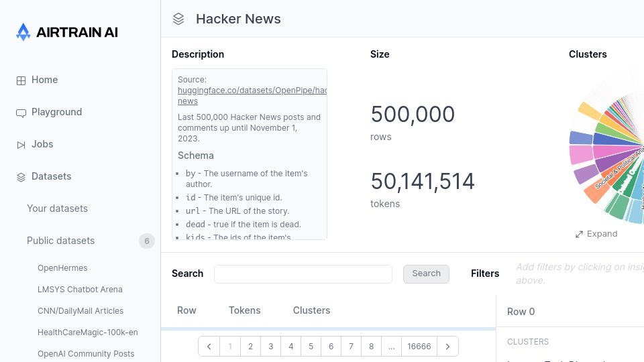
Task: Click the Jobs play icon
Action: click(x=21, y=145)
